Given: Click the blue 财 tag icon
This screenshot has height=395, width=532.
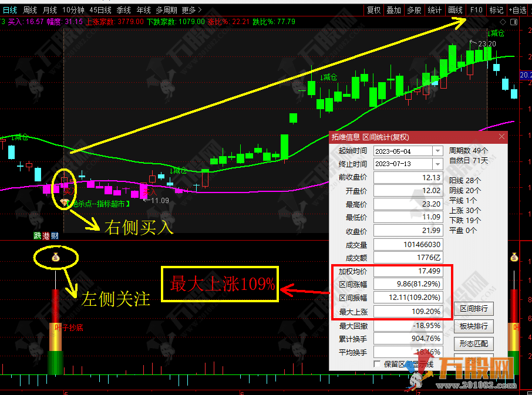Looking at the screenshot, I should click(55, 235).
